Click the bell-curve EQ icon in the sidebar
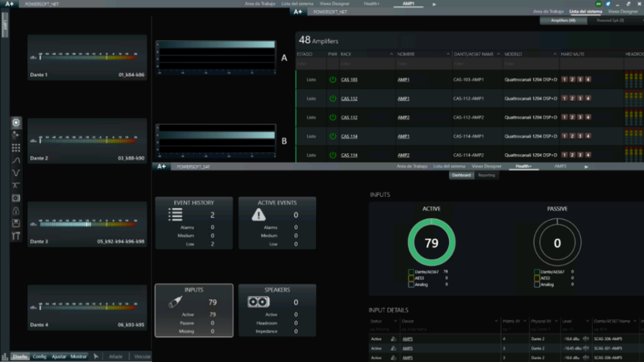The width and height of the screenshot is (644, 362). 16,160
